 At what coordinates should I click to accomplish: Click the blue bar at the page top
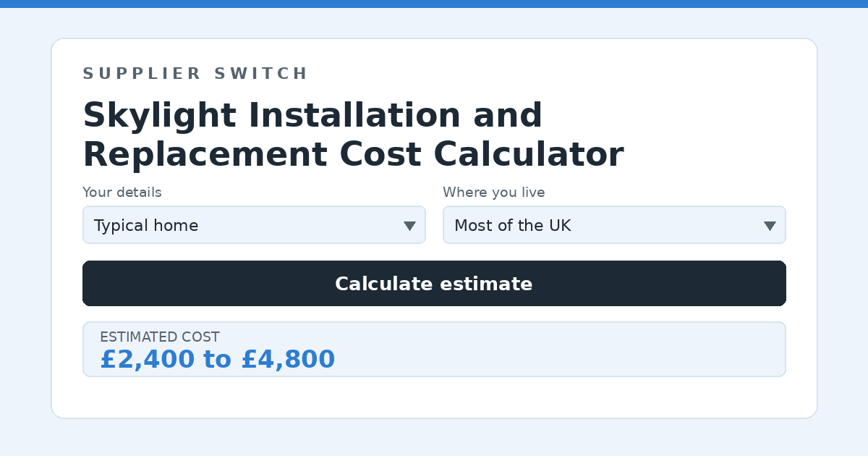(434, 4)
